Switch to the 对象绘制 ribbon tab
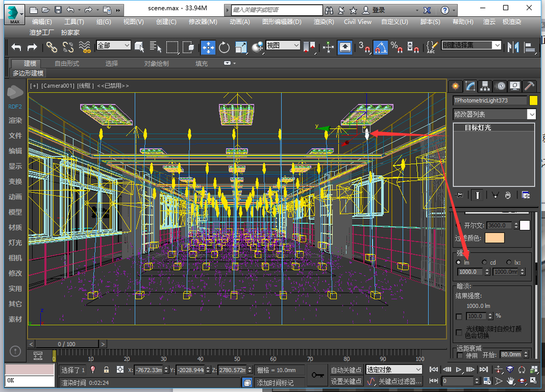Screen dimensions: 545x392 point(156,64)
